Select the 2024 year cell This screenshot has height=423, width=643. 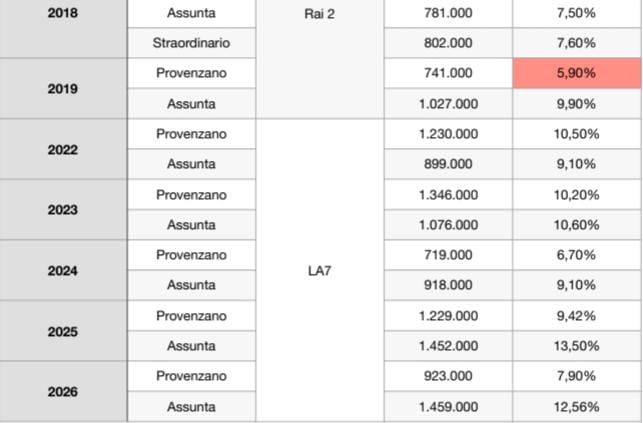point(63,271)
